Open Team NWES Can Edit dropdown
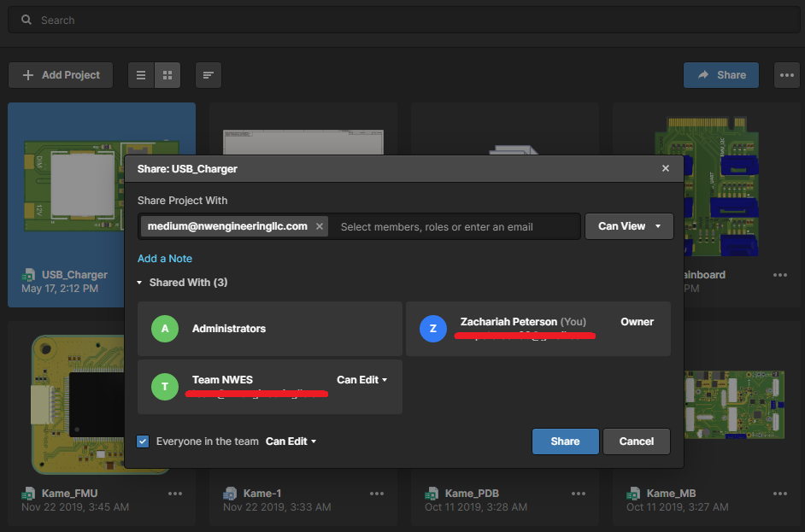The width and height of the screenshot is (805, 532). click(x=362, y=380)
